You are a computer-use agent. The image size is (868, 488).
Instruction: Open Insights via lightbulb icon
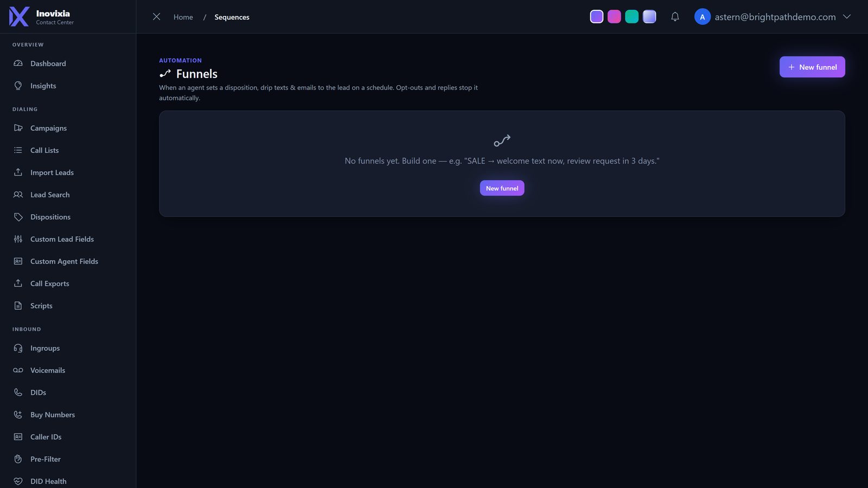coord(18,86)
